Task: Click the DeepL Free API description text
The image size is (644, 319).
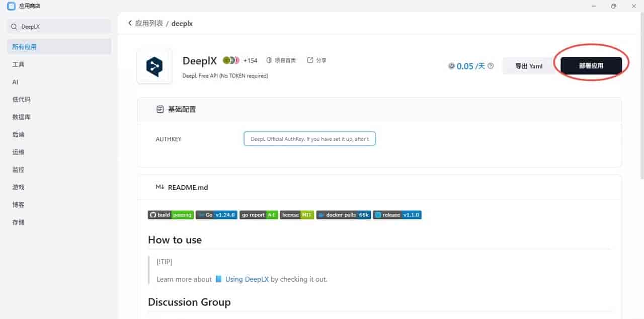Action: pos(225,76)
